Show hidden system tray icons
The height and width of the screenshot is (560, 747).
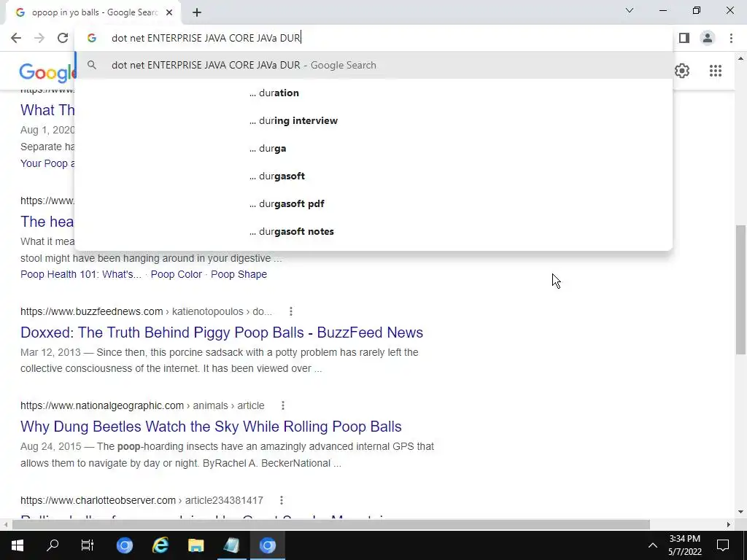click(653, 545)
